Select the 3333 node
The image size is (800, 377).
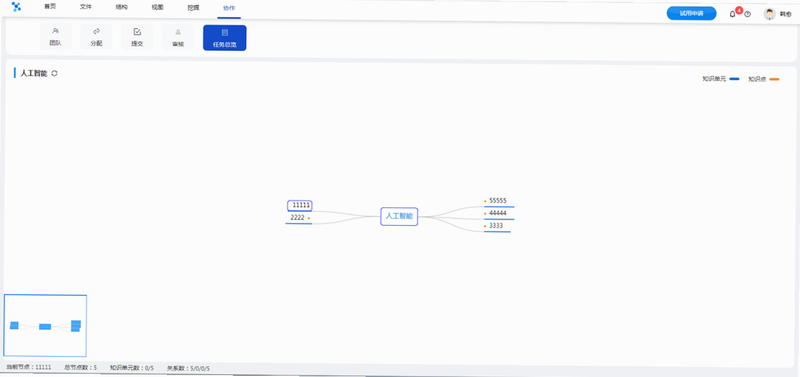click(x=496, y=226)
